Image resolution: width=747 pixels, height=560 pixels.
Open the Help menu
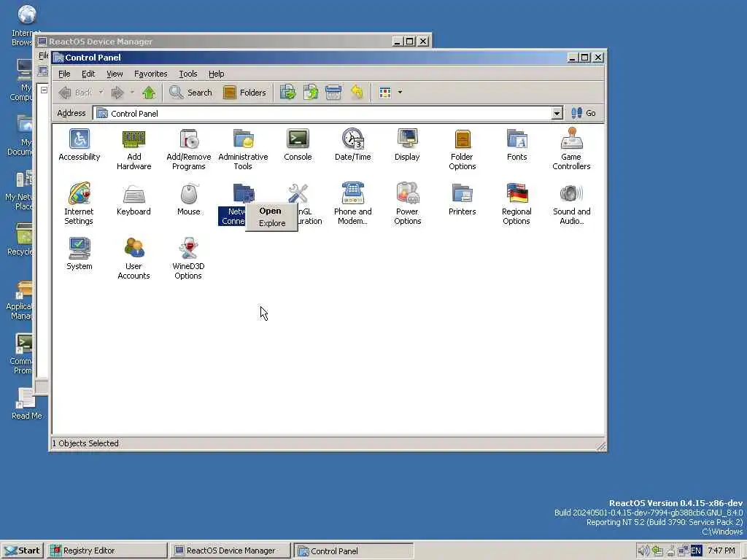pyautogui.click(x=216, y=74)
